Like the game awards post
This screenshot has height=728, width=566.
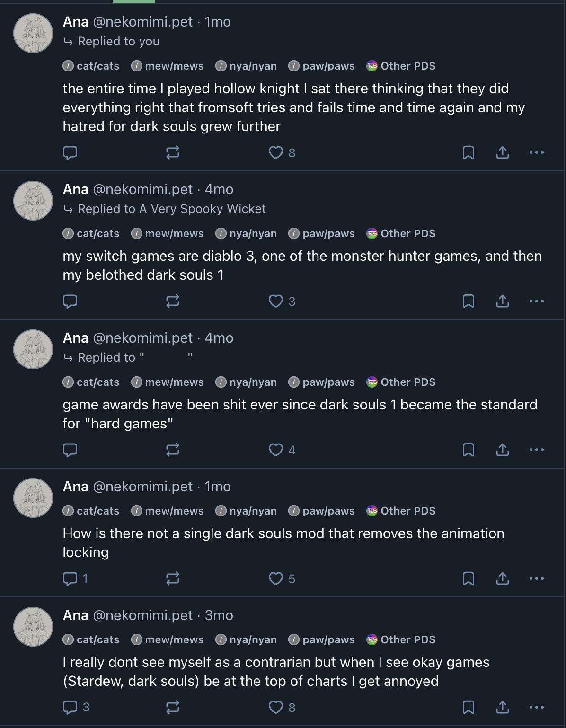point(276,450)
